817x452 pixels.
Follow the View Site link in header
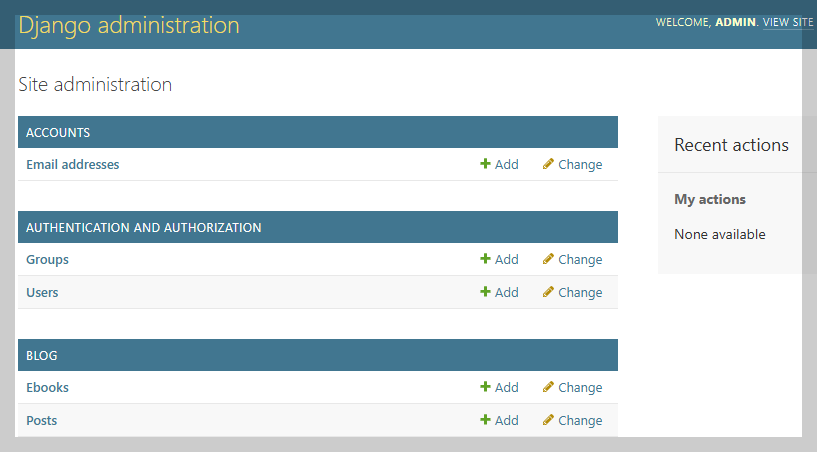(x=788, y=22)
